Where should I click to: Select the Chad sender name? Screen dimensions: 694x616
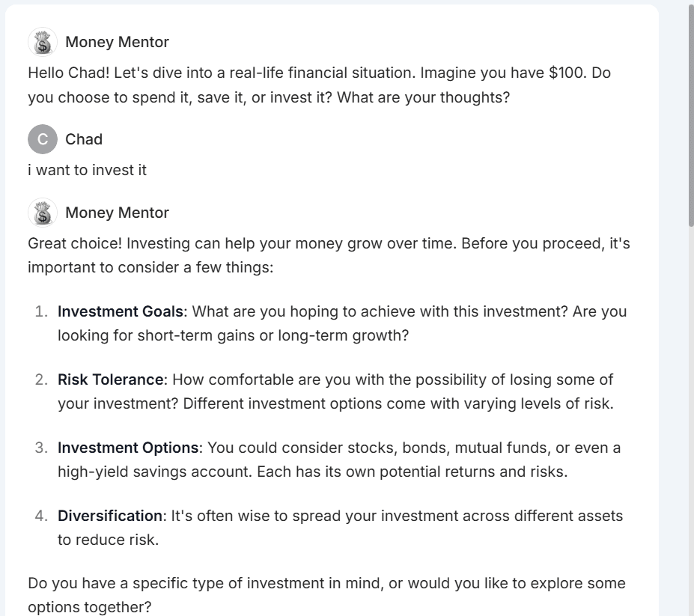(x=84, y=139)
